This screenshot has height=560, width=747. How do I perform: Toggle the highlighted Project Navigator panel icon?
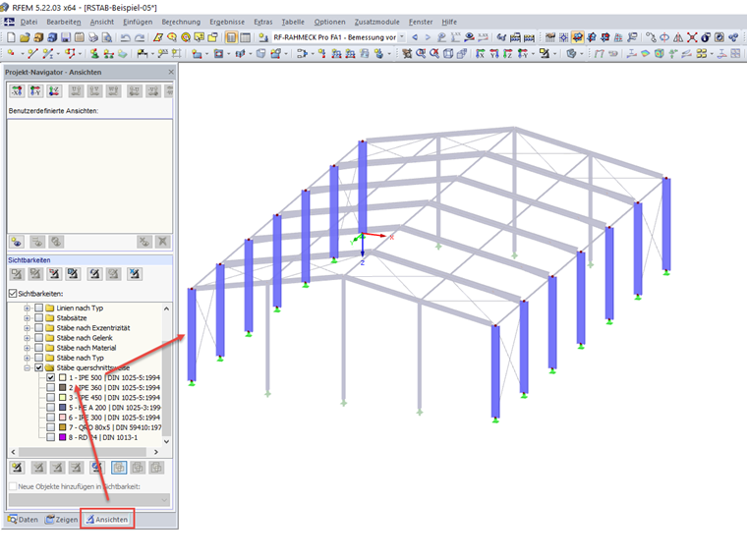(x=231, y=37)
